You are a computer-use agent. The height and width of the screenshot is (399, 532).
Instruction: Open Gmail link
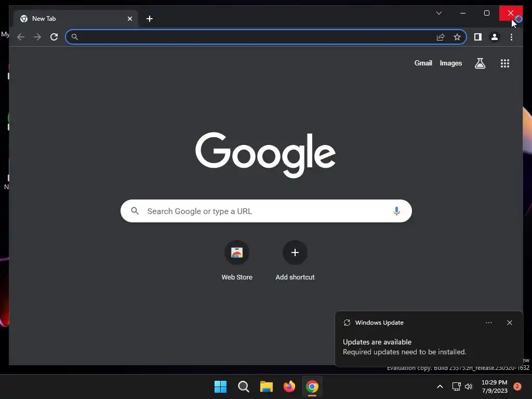click(x=423, y=63)
